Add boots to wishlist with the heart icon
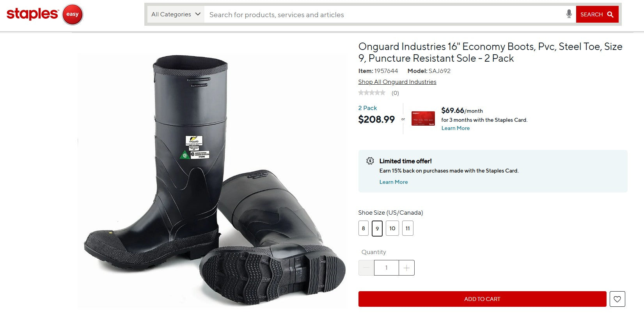Viewport: 644px width, 315px height. [x=617, y=299]
